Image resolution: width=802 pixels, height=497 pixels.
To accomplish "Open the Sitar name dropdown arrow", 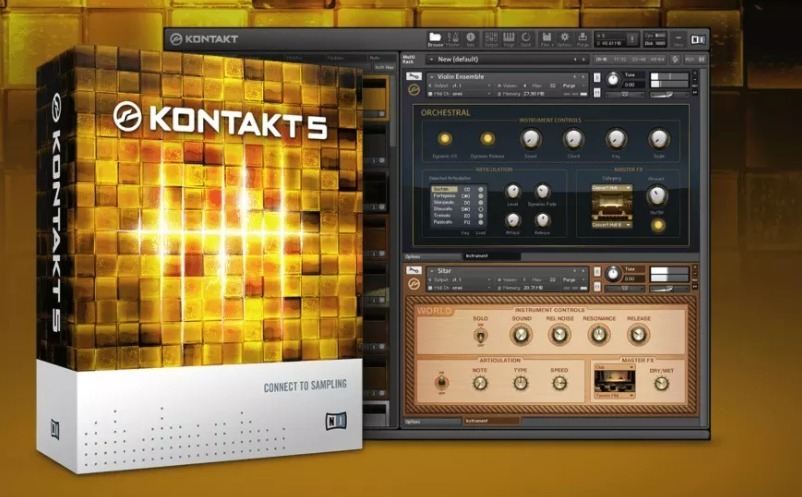I will click(432, 270).
